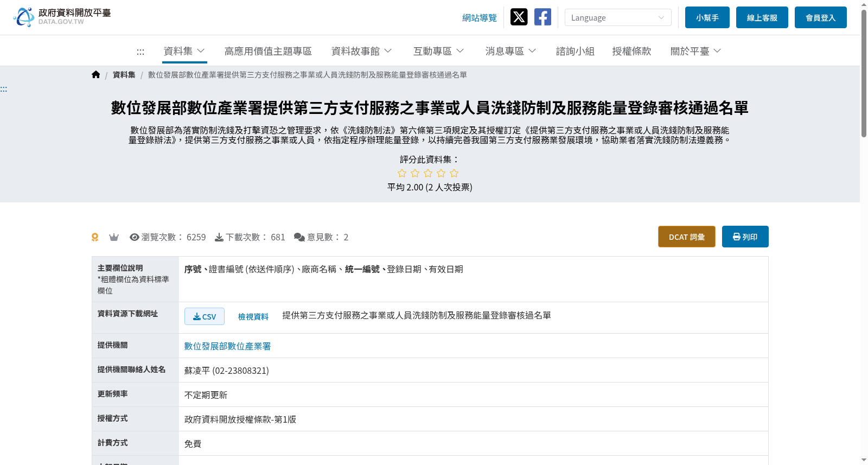Open the Language dropdown
The height and width of the screenshot is (465, 868).
(x=618, y=17)
